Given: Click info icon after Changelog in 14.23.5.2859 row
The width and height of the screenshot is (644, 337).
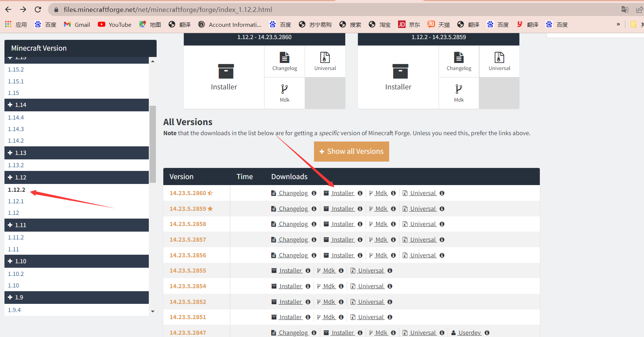Looking at the screenshot, I should (x=314, y=209).
